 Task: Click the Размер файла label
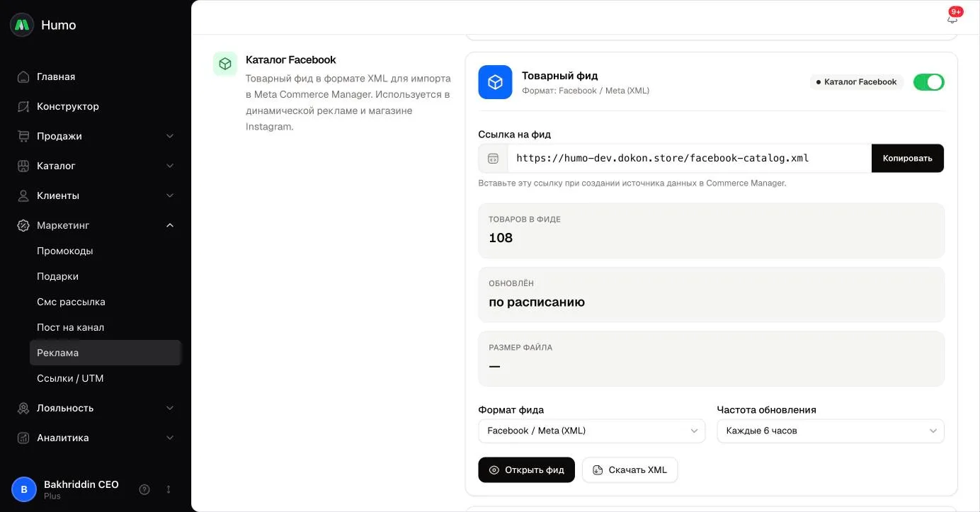tap(520, 348)
